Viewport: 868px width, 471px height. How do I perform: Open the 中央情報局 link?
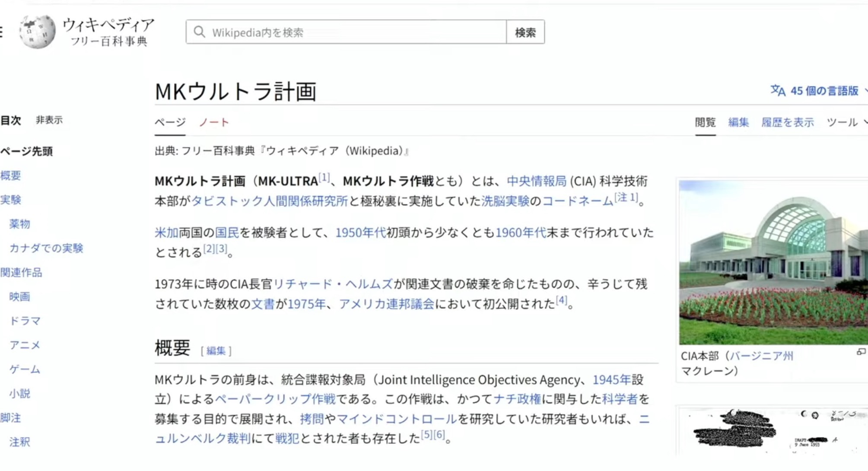[536, 181]
